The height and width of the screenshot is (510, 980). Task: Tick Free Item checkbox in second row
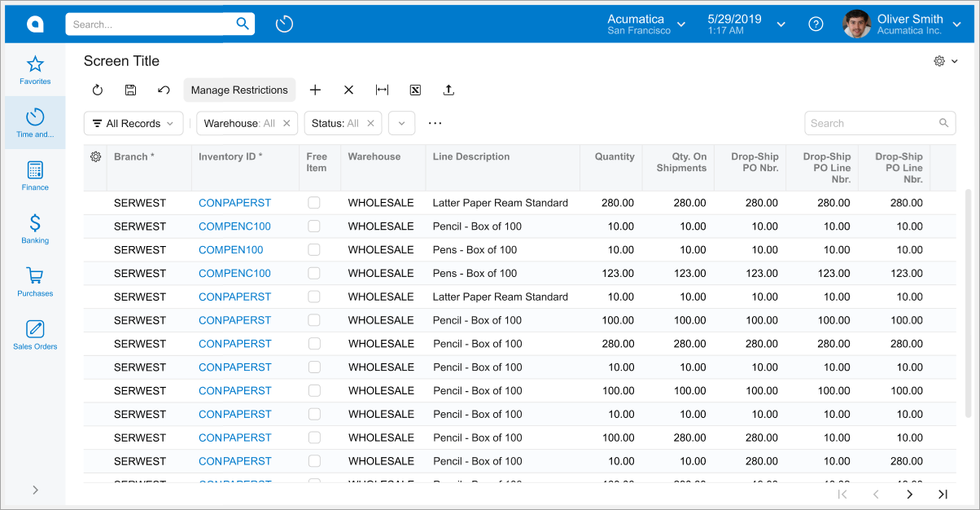click(314, 226)
